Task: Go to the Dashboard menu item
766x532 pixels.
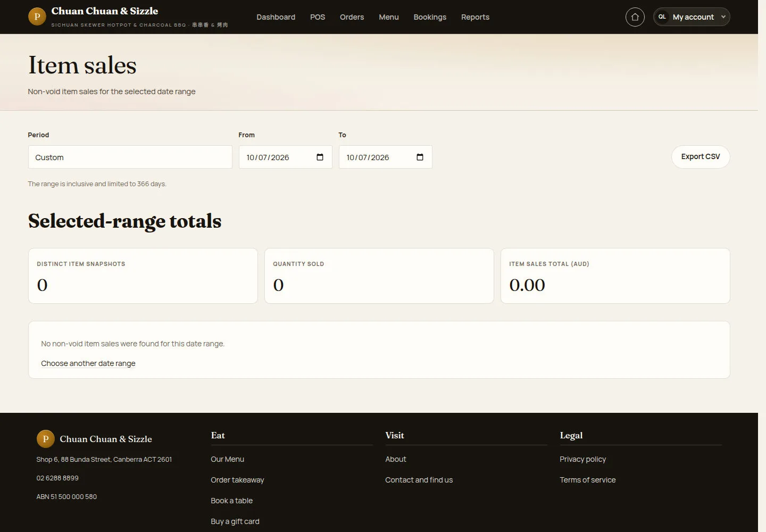Action: point(276,17)
